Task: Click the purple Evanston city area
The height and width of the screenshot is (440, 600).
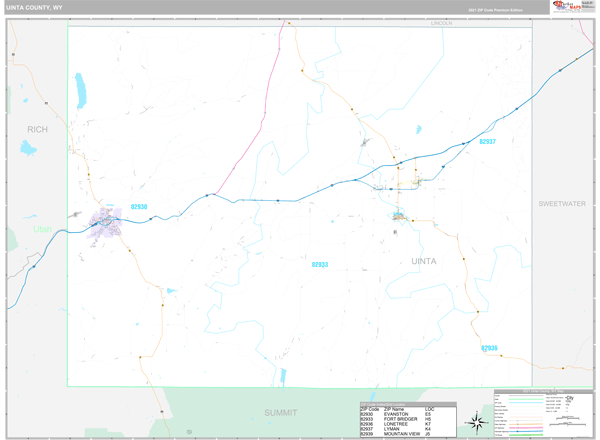Action: pyautogui.click(x=105, y=223)
